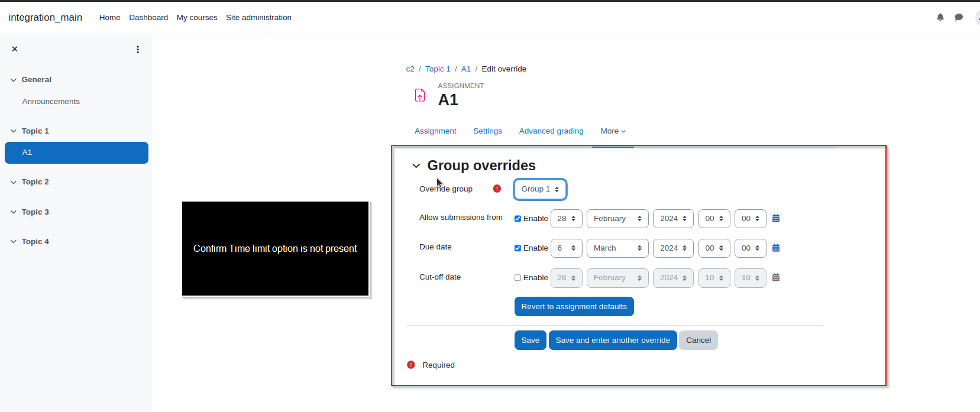Expand Topic 2 chevron in course index

pos(13,182)
